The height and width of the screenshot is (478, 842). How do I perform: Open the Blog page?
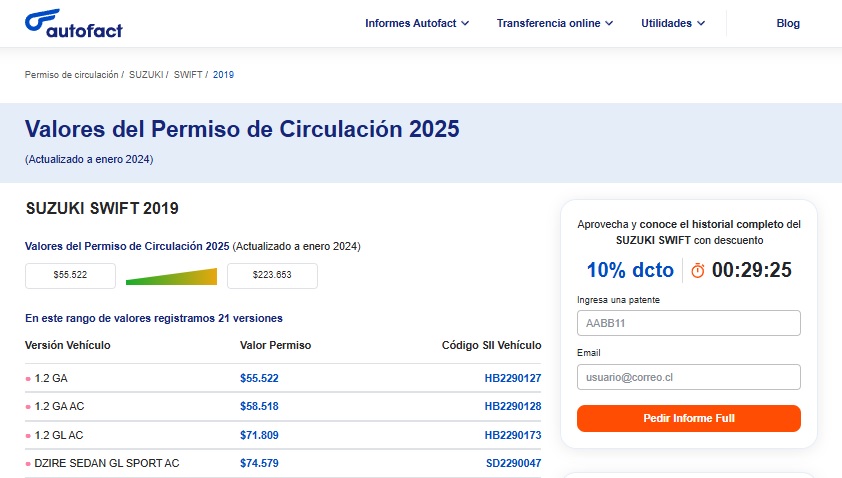click(788, 24)
